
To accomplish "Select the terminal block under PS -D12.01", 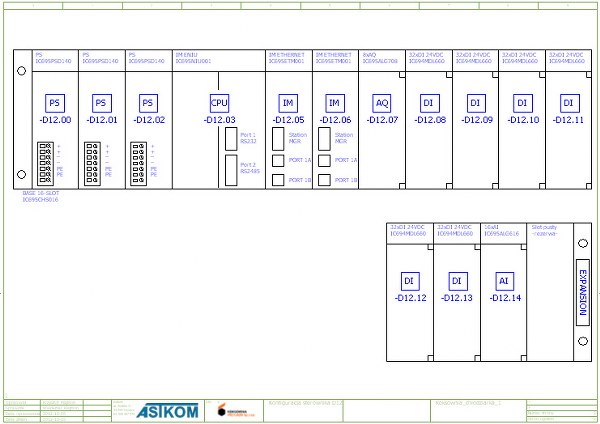I will [x=92, y=160].
